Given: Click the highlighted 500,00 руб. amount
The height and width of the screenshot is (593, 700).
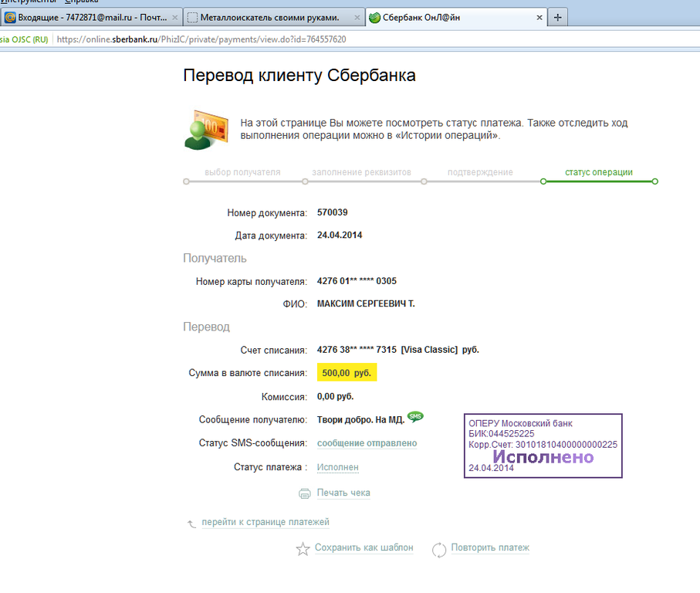Looking at the screenshot, I should 347,372.
